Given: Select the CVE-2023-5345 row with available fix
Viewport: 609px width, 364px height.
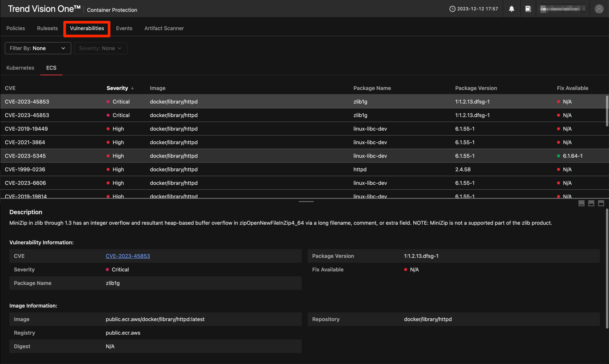Looking at the screenshot, I should (208, 156).
